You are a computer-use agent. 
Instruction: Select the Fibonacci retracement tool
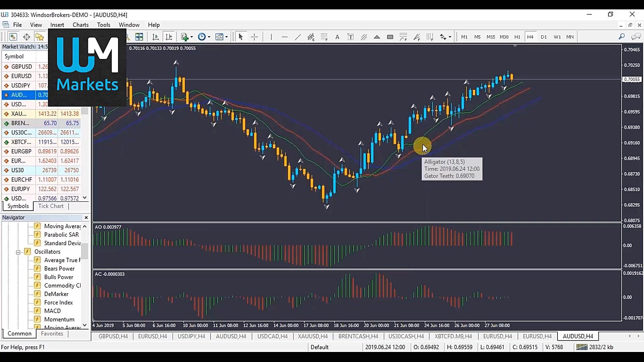click(324, 37)
